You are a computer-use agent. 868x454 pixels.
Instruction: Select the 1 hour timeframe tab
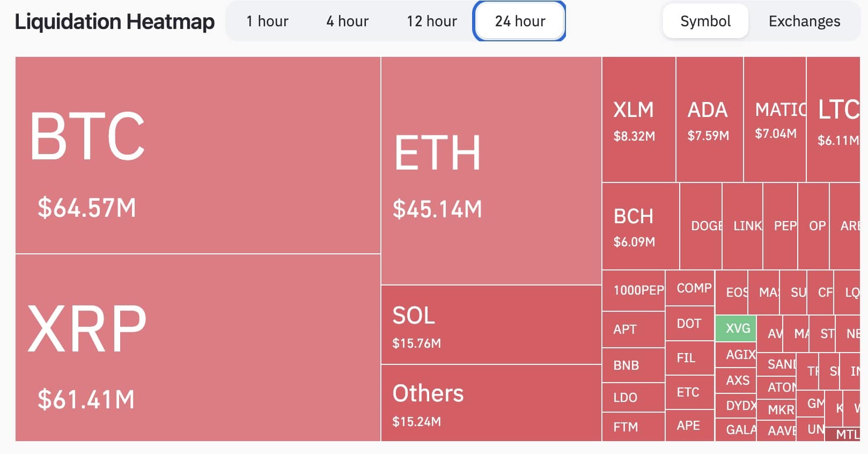[267, 21]
